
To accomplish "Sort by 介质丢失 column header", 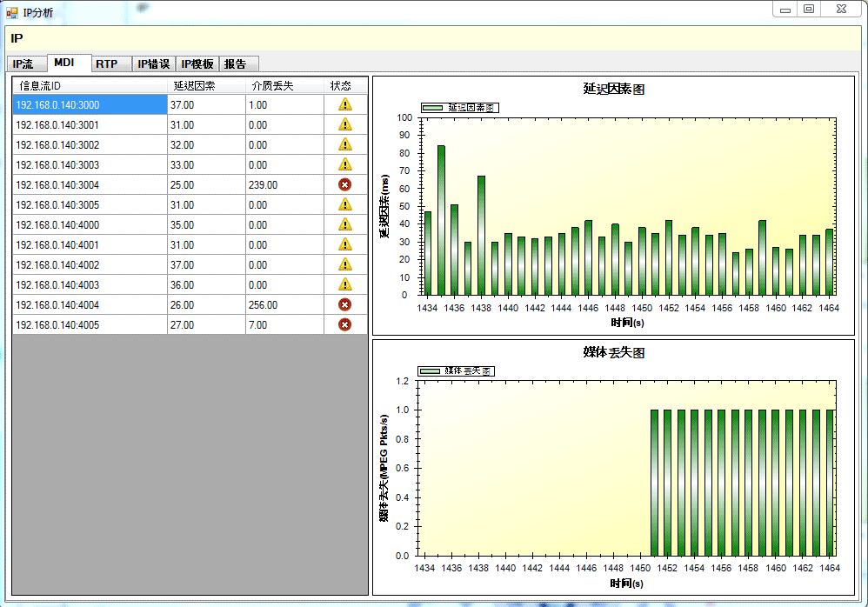I will (272, 85).
